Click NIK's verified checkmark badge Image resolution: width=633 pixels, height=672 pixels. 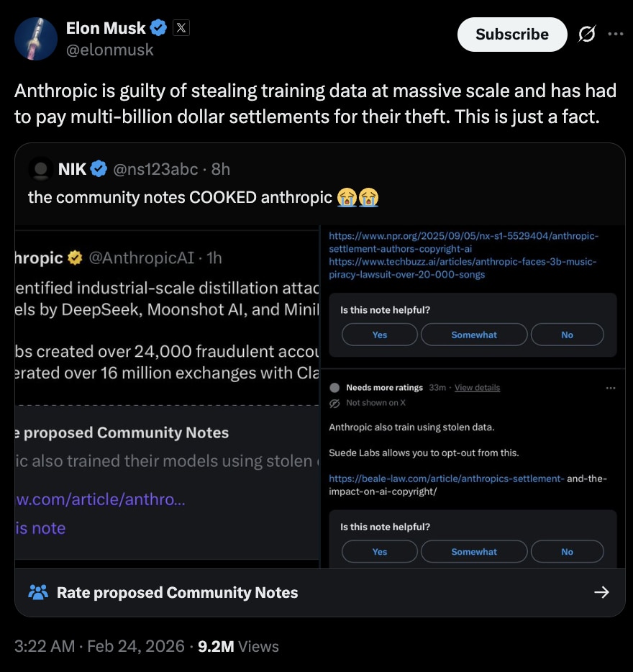97,168
